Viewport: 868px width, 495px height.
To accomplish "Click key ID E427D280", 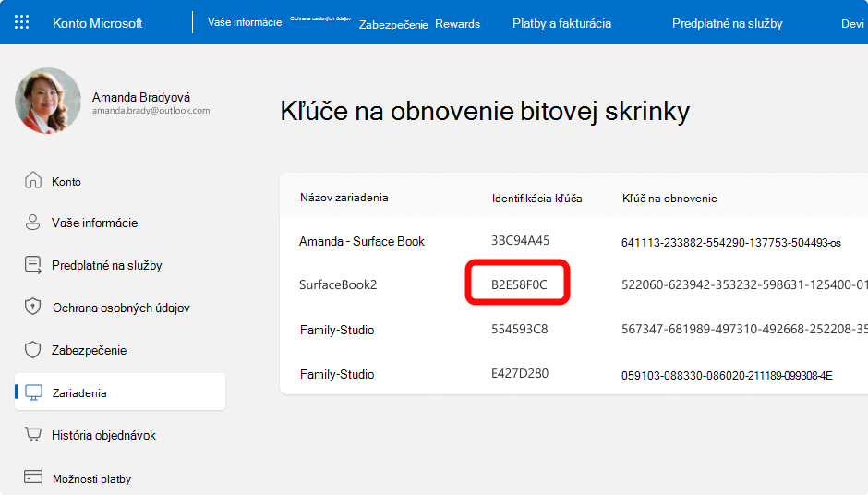I will (x=519, y=373).
